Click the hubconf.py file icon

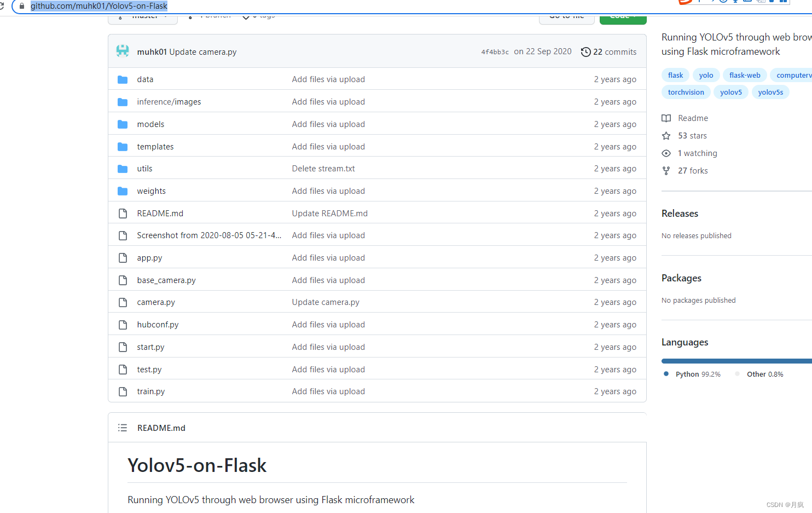tap(123, 325)
